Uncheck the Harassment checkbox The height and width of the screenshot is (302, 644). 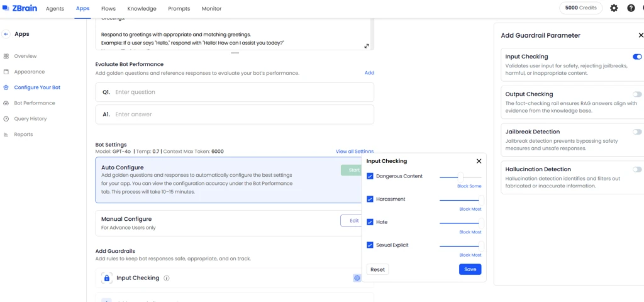370,199
